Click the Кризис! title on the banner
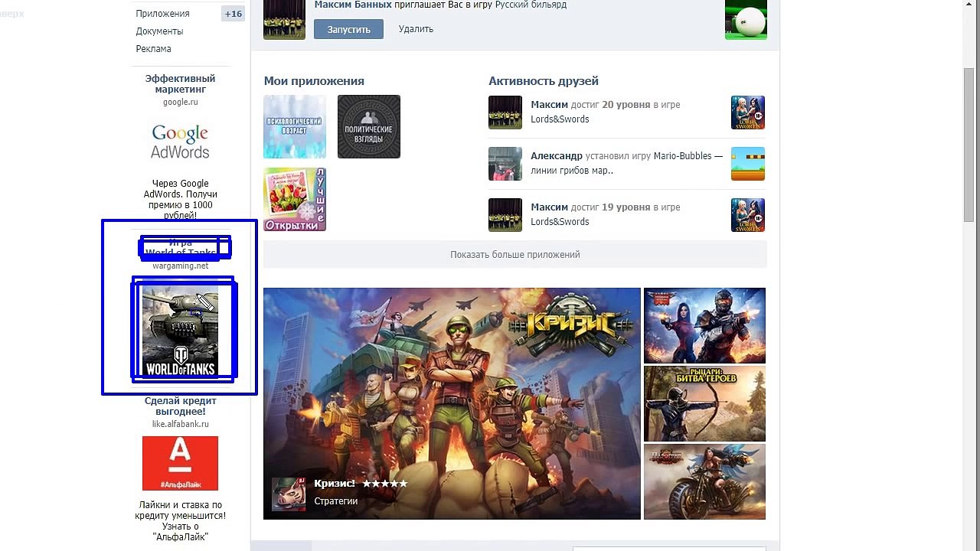980x551 pixels. pos(335,484)
